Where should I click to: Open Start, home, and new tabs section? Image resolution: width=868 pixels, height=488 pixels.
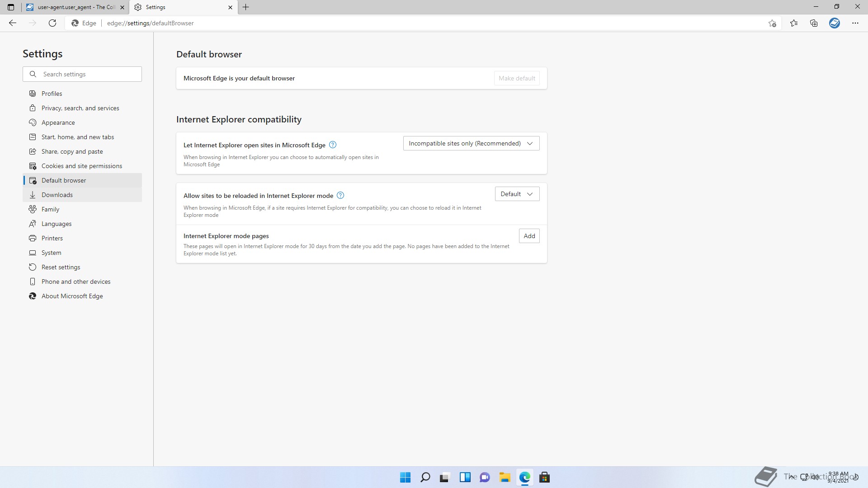point(82,137)
